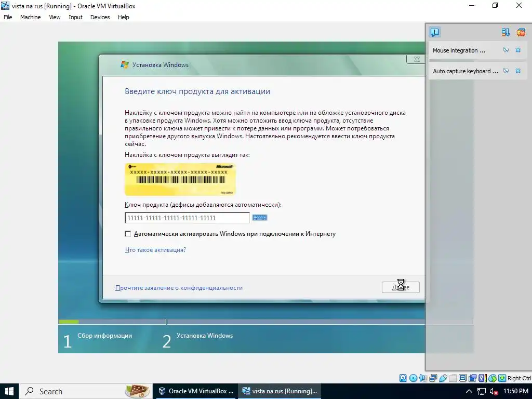Viewport: 532px width, 399px height.
Task: Click the audio status icon in VirtualBox
Action: coord(422,378)
